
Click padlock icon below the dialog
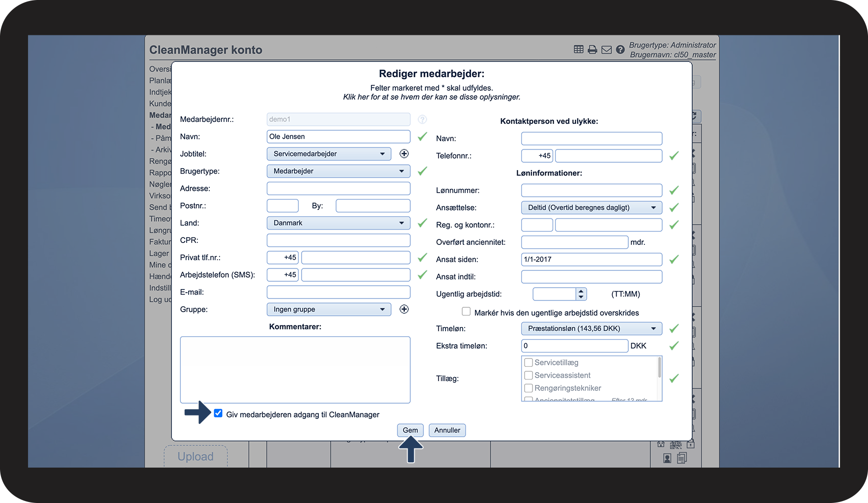[x=690, y=444]
